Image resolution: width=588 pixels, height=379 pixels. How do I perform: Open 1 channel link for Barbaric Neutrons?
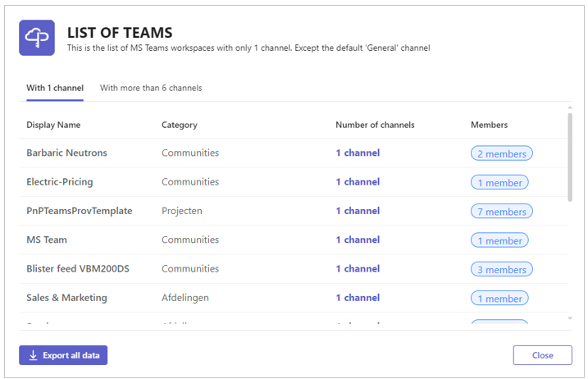(x=358, y=153)
